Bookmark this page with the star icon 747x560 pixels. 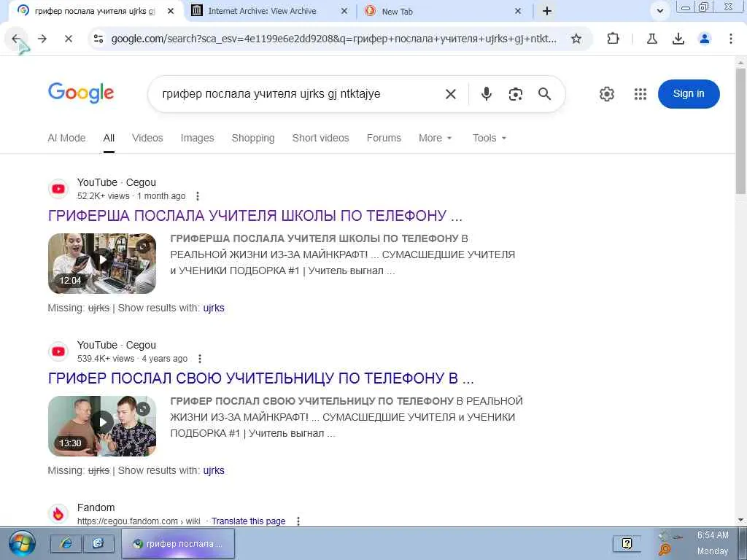click(x=576, y=39)
